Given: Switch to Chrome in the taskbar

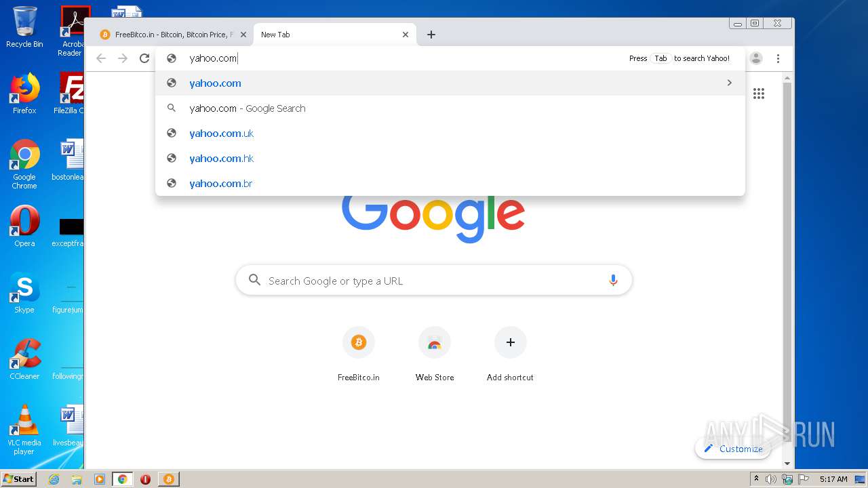Looking at the screenshot, I should click(x=122, y=479).
